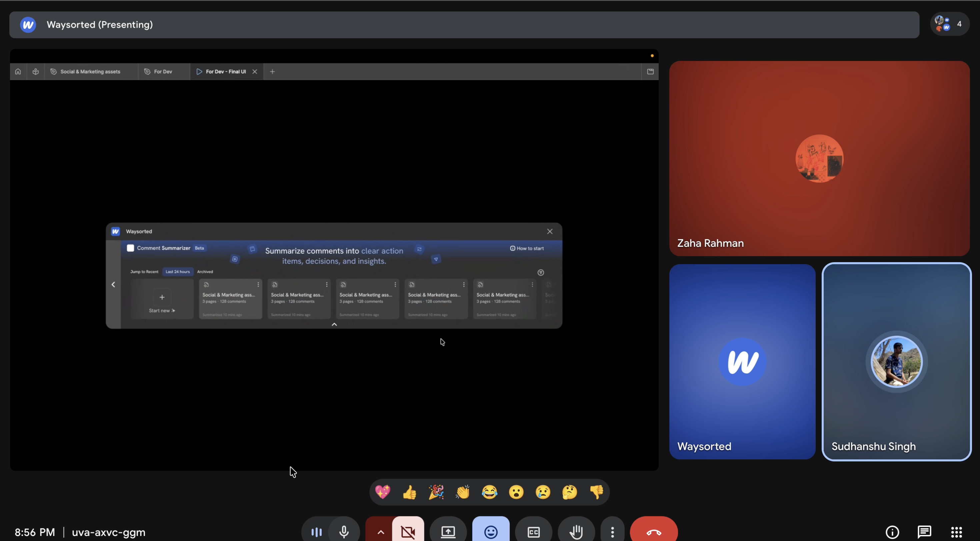This screenshot has height=541, width=980.
Task: Raise hand in the meeting
Action: point(576,531)
